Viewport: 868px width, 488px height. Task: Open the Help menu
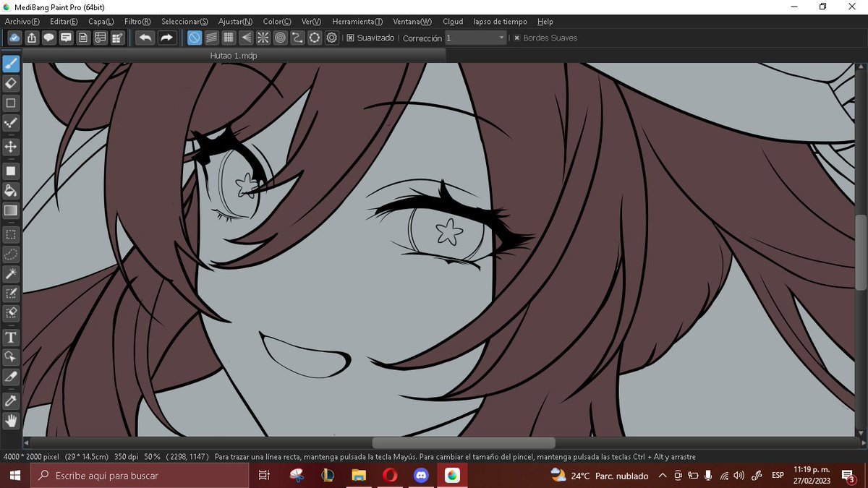[x=545, y=22]
